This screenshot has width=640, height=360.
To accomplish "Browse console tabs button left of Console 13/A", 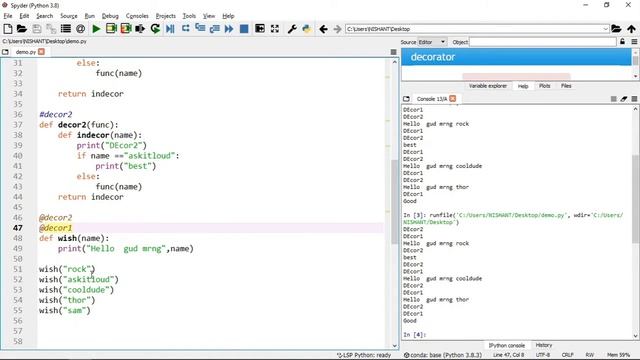I will point(406,99).
